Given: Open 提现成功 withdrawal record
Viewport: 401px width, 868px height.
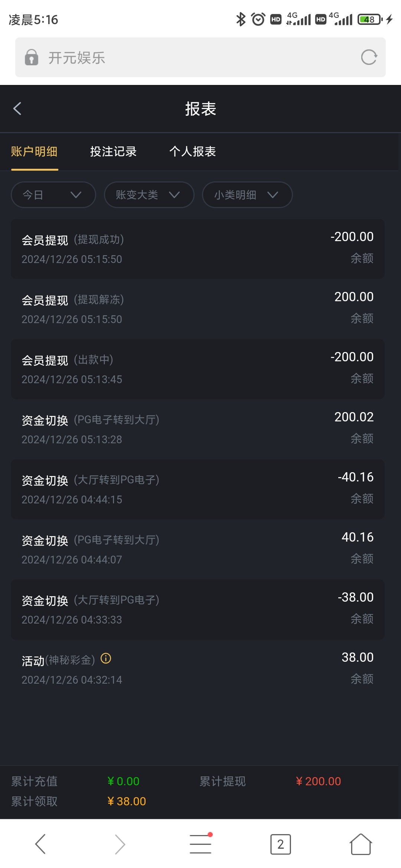Looking at the screenshot, I should pyautogui.click(x=198, y=249).
